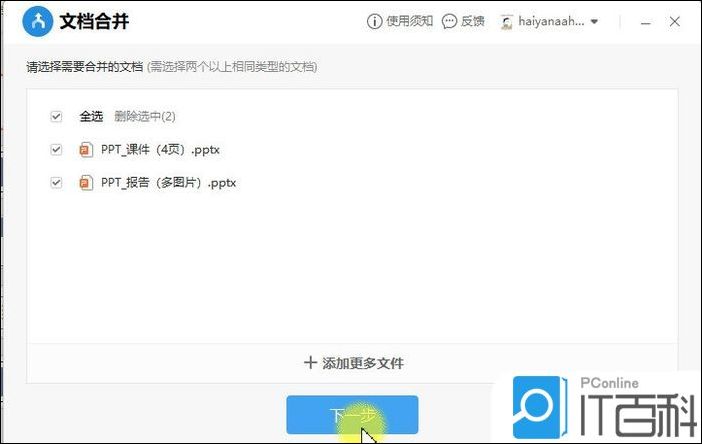Click the 全选 label text
702x444 pixels.
coord(91,116)
